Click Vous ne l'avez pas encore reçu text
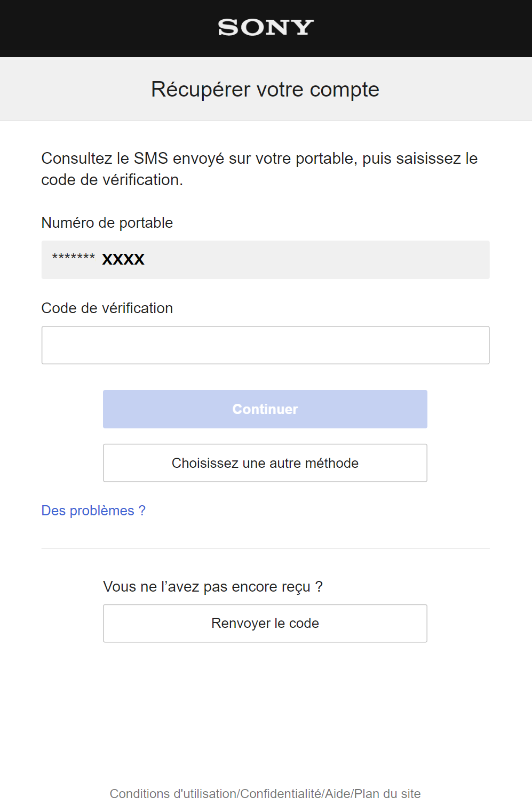This screenshot has height=805, width=532. tap(213, 586)
